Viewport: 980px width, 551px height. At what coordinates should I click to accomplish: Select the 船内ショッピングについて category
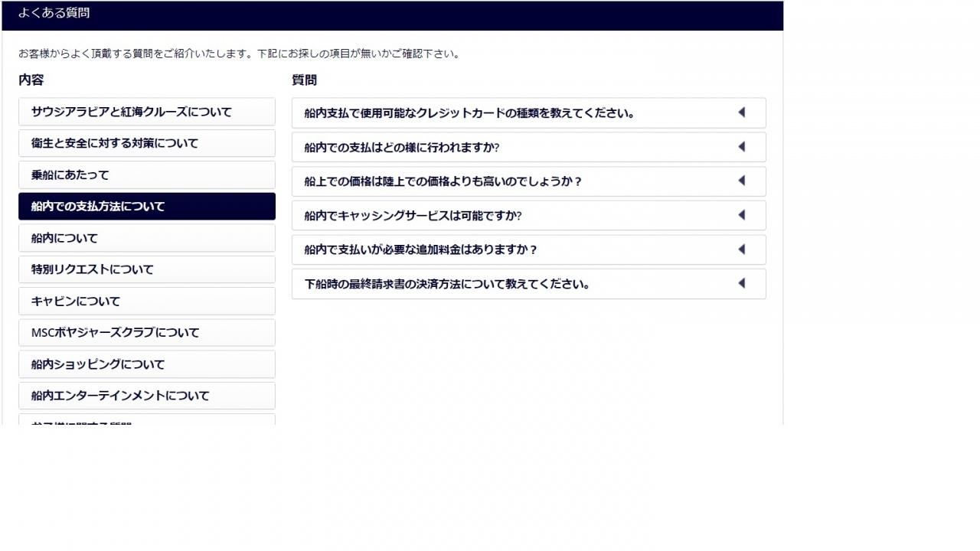point(147,364)
